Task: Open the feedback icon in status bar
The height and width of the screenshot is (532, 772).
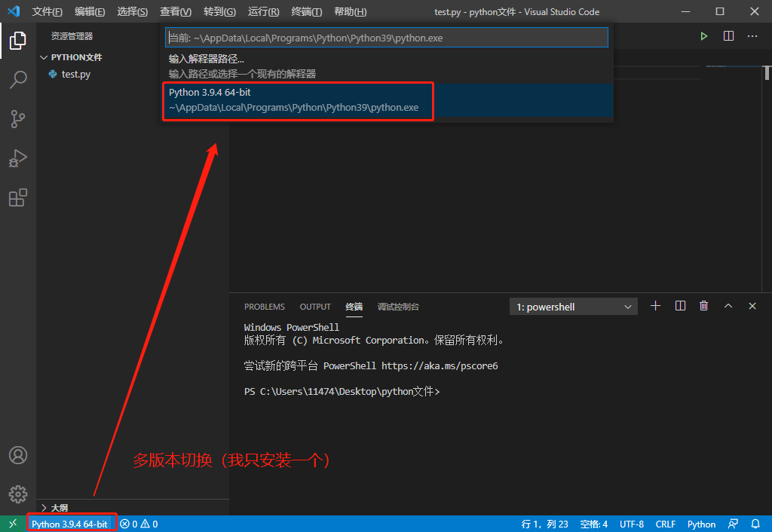Action: click(733, 524)
